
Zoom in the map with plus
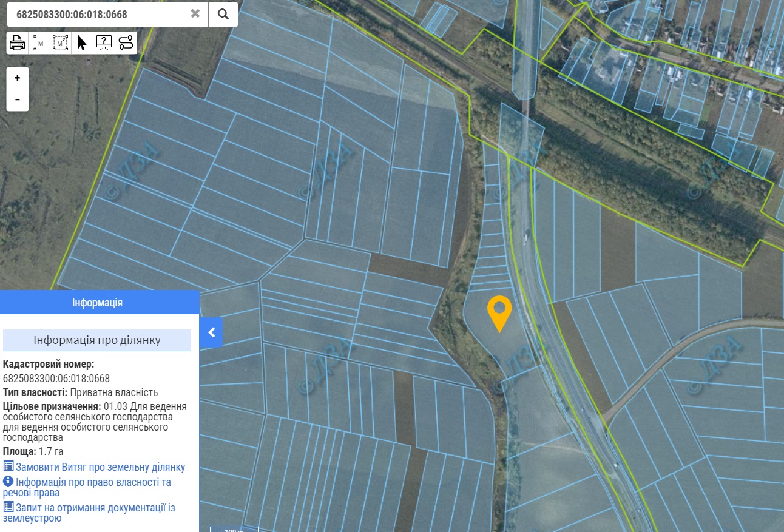[18, 78]
